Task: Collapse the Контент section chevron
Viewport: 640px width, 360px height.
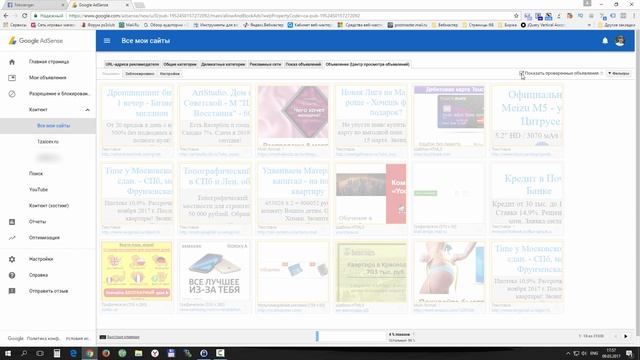Action: point(87,110)
